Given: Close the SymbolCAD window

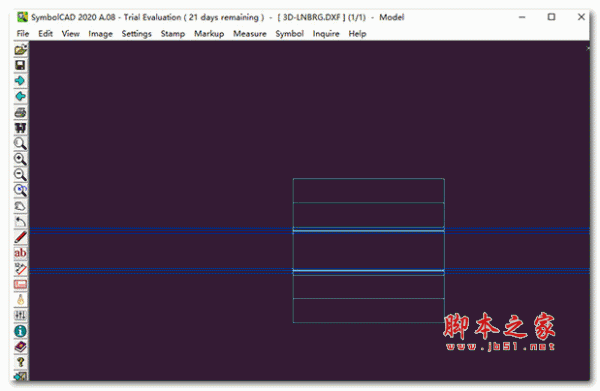Looking at the screenshot, I should pos(581,17).
